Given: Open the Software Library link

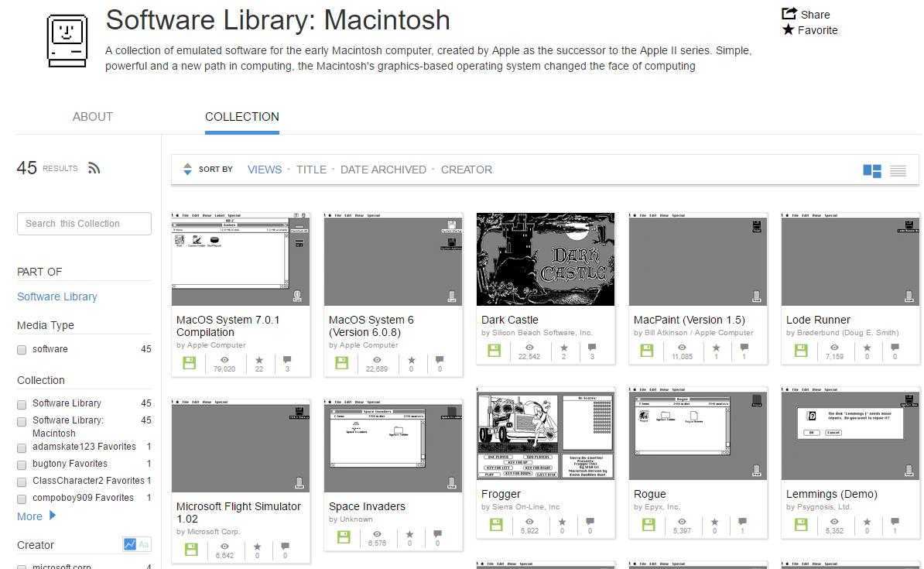Looking at the screenshot, I should 57,296.
